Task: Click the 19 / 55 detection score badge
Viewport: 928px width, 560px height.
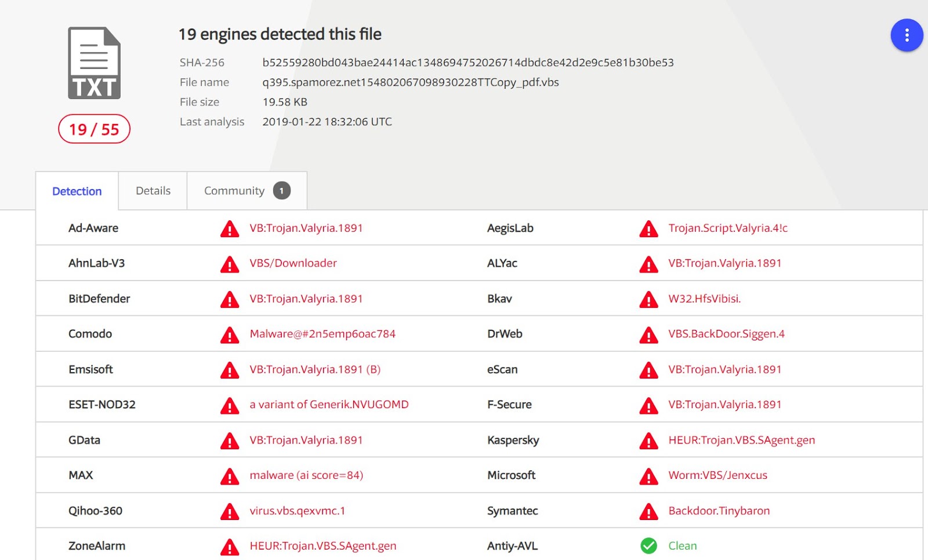Action: pyautogui.click(x=94, y=129)
